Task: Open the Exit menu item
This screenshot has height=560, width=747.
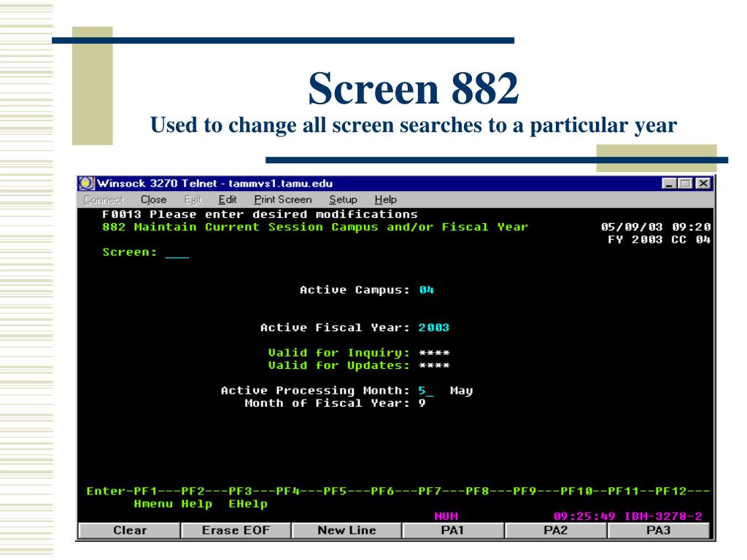Action: click(x=193, y=200)
